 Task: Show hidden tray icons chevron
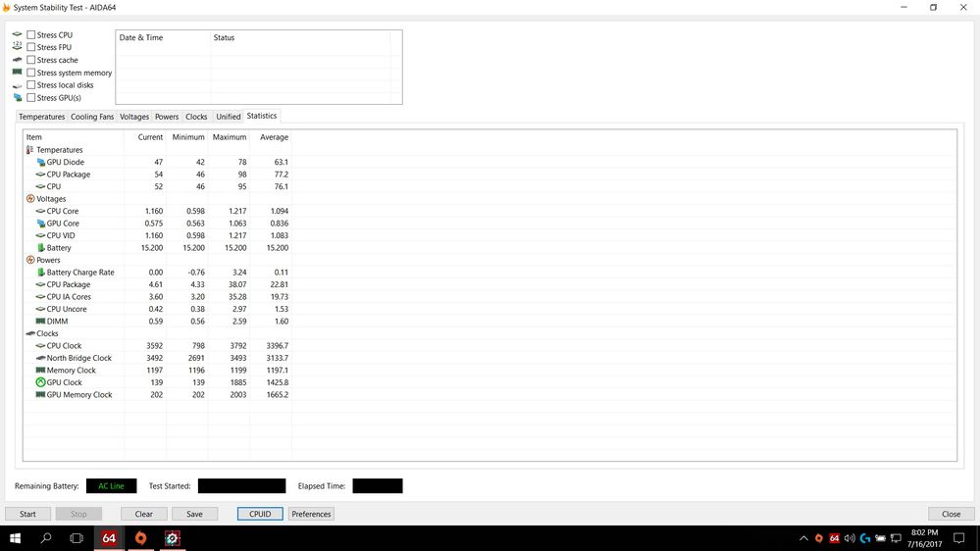point(803,538)
